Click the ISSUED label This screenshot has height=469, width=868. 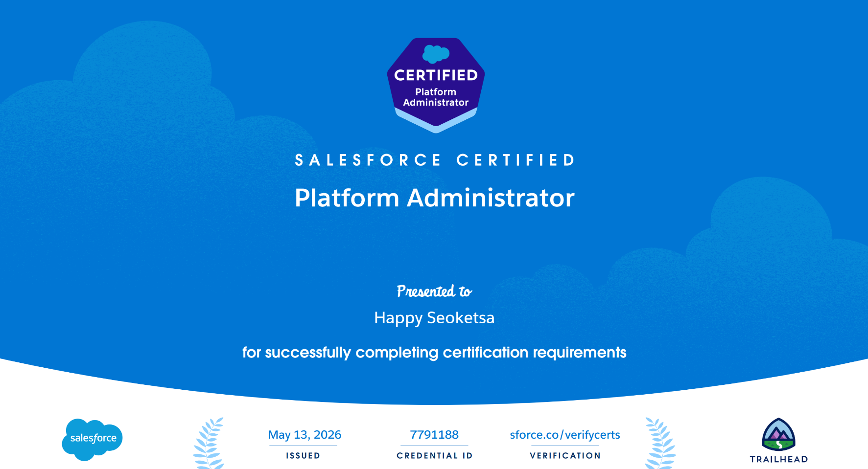click(x=303, y=456)
